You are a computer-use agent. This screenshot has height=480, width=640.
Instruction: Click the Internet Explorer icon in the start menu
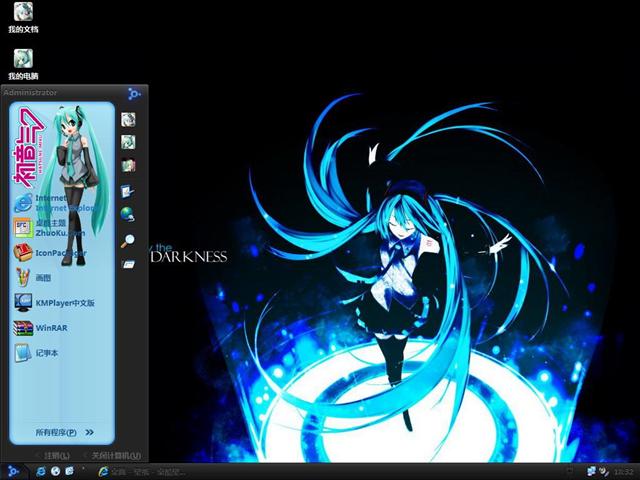point(23,203)
